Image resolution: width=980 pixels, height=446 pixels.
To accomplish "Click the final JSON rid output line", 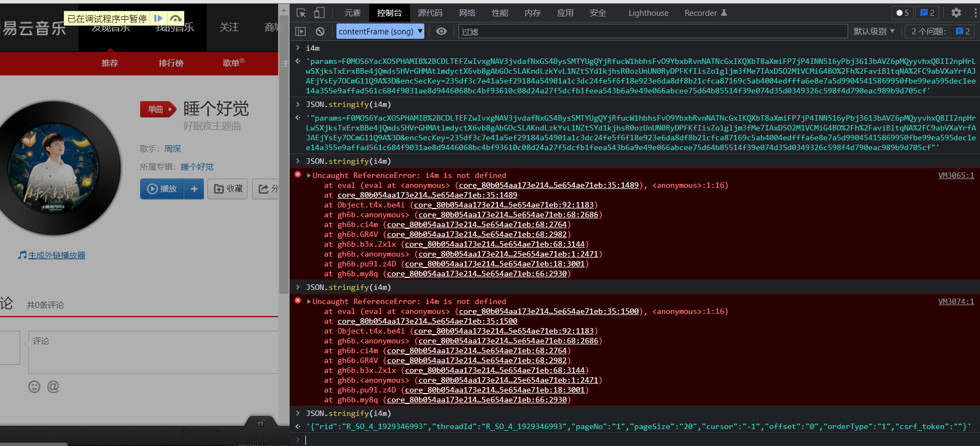I will [638, 426].
